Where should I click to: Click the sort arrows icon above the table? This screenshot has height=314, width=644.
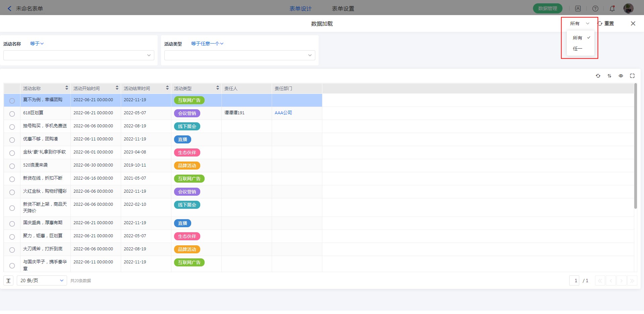click(x=609, y=76)
